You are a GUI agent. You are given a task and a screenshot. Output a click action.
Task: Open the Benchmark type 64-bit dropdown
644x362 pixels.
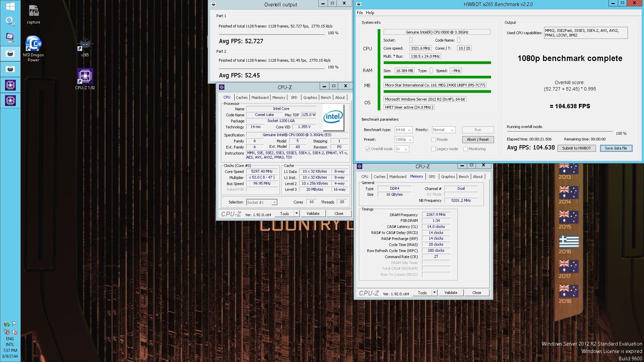point(403,130)
